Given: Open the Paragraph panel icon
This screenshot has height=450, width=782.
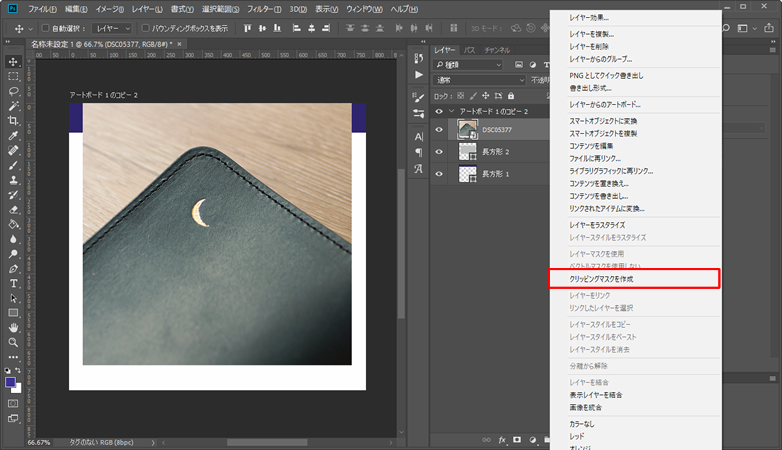Looking at the screenshot, I should (x=418, y=153).
